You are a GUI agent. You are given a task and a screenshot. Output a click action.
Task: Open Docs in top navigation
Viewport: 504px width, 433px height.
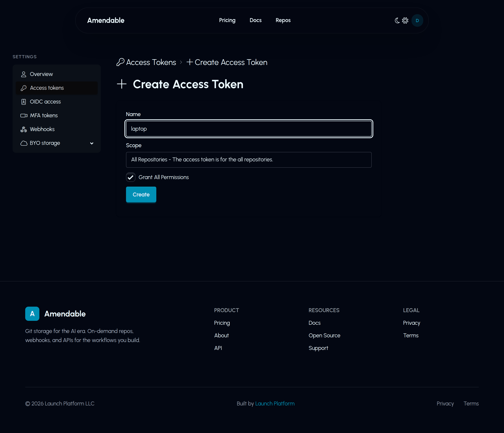[255, 20]
